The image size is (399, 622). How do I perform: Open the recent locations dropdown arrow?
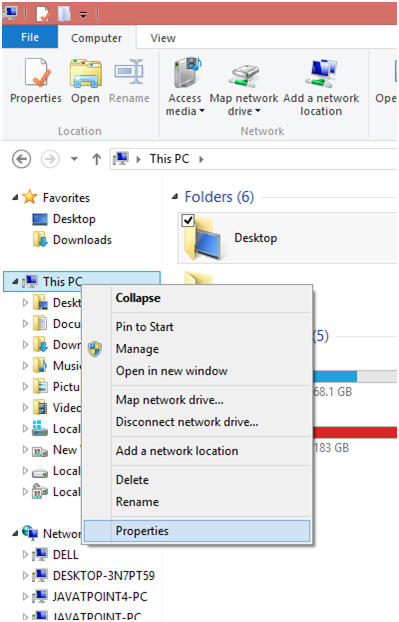[74, 159]
